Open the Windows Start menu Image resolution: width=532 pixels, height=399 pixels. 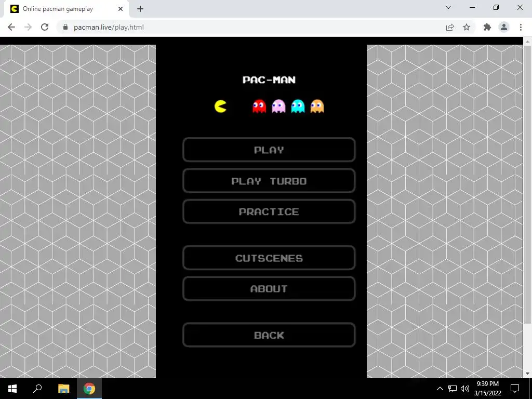click(12, 389)
